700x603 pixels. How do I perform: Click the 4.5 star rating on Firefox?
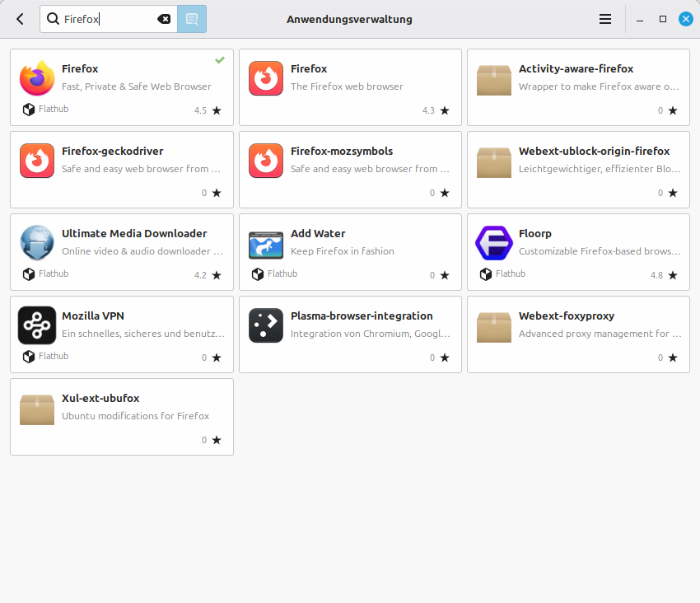(208, 110)
